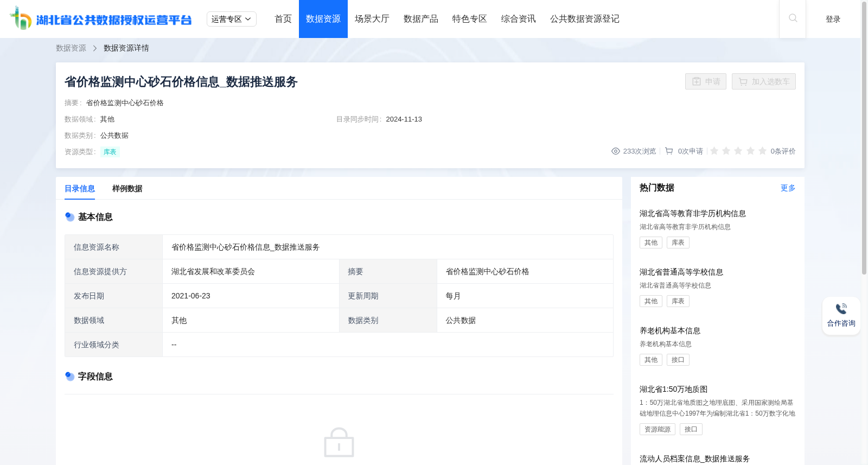Click the 公共数据 cell in the table
Image resolution: width=868 pixels, height=465 pixels.
click(525, 320)
